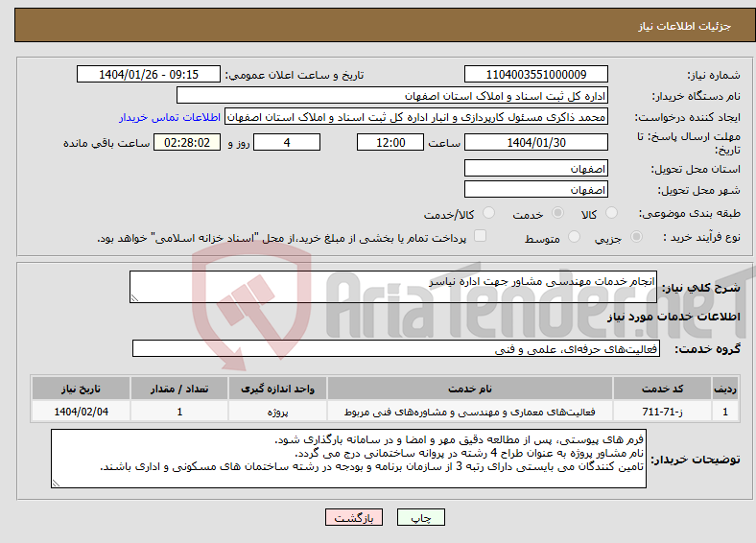Click the نوع فرآیند خرید label

pyautogui.click(x=701, y=237)
